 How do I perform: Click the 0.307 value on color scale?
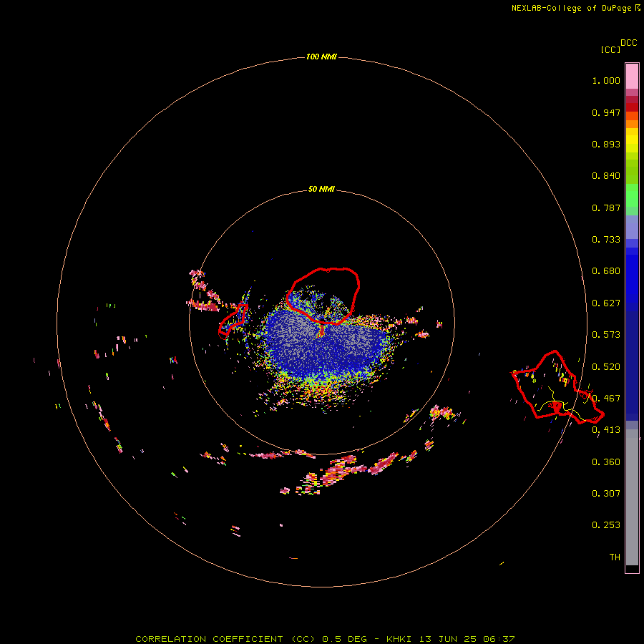606,494
